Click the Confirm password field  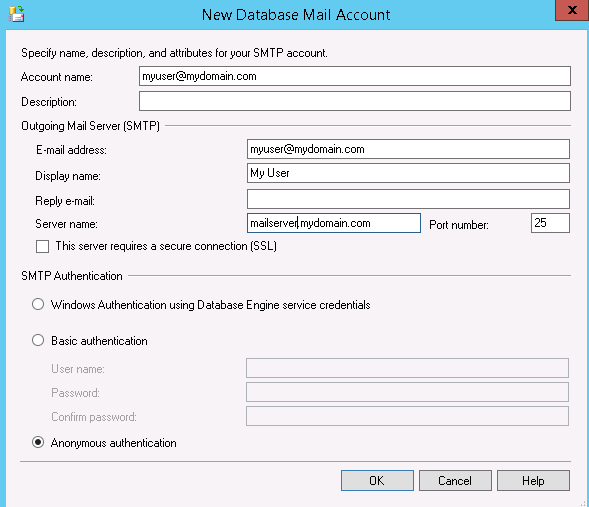407,416
